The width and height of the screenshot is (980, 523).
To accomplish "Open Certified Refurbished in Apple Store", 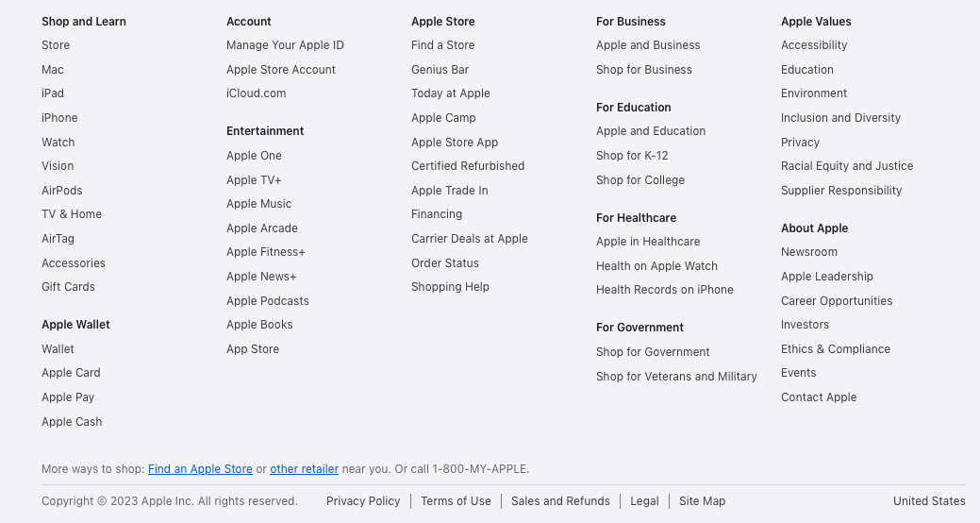I will click(x=468, y=166).
